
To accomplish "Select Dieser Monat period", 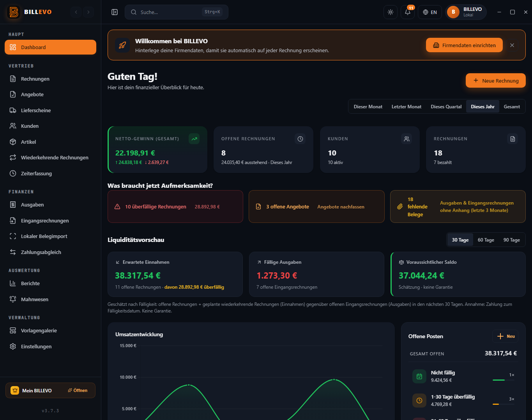I will click(368, 106).
